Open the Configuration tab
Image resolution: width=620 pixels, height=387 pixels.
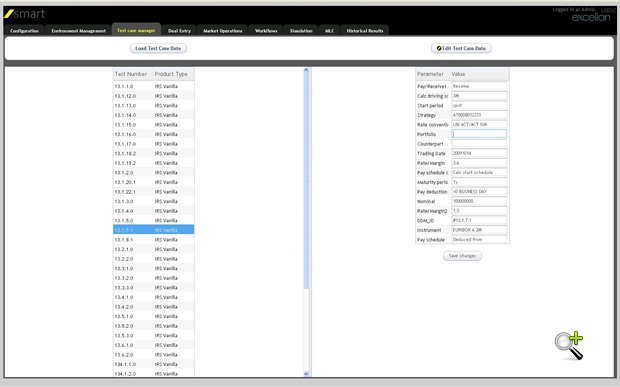pos(25,30)
